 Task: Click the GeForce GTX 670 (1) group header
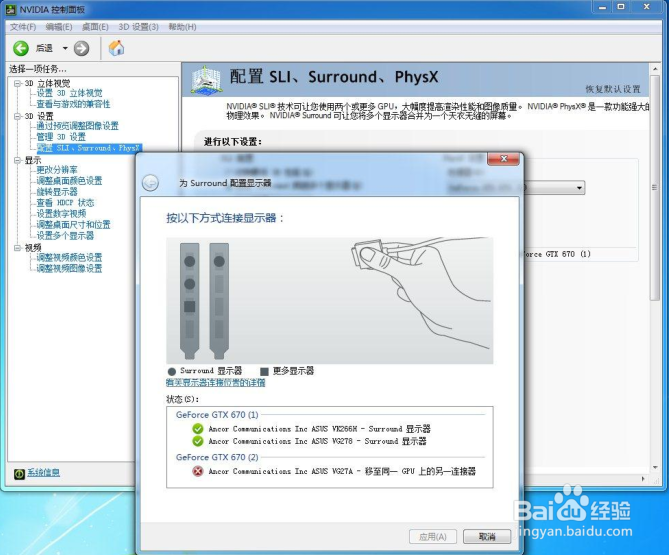pos(217,415)
